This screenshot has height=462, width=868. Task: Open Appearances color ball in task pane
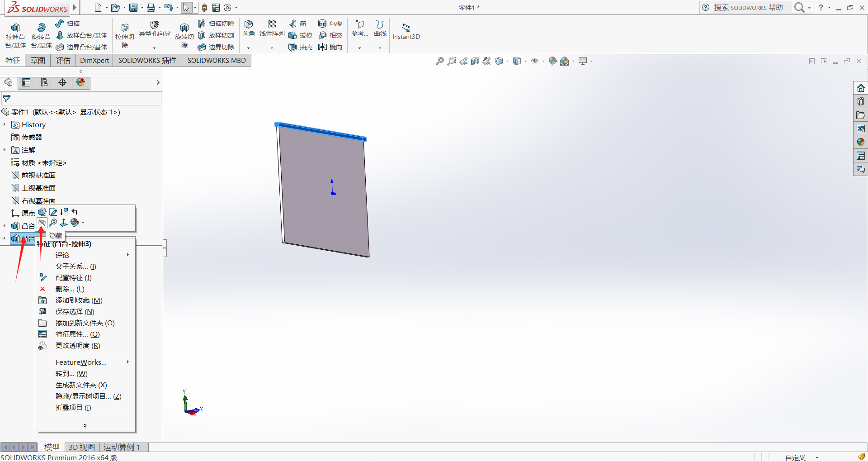(860, 142)
